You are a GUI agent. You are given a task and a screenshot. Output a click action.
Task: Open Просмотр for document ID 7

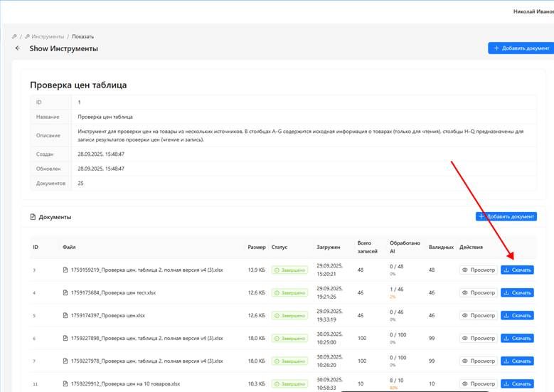pyautogui.click(x=478, y=361)
